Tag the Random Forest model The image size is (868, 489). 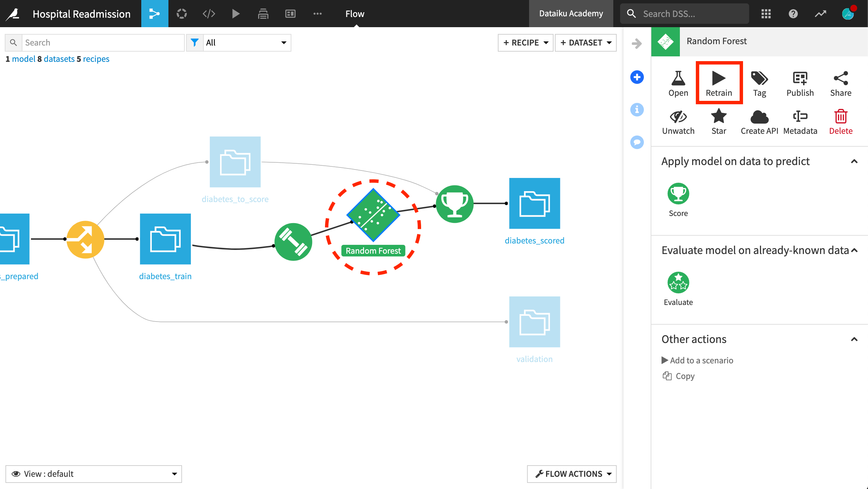pos(760,84)
